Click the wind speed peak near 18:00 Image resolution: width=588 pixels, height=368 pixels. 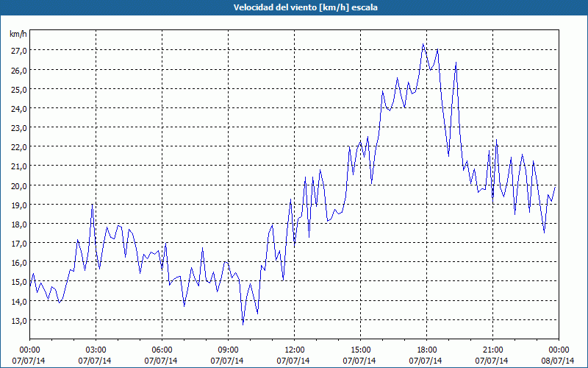423,44
